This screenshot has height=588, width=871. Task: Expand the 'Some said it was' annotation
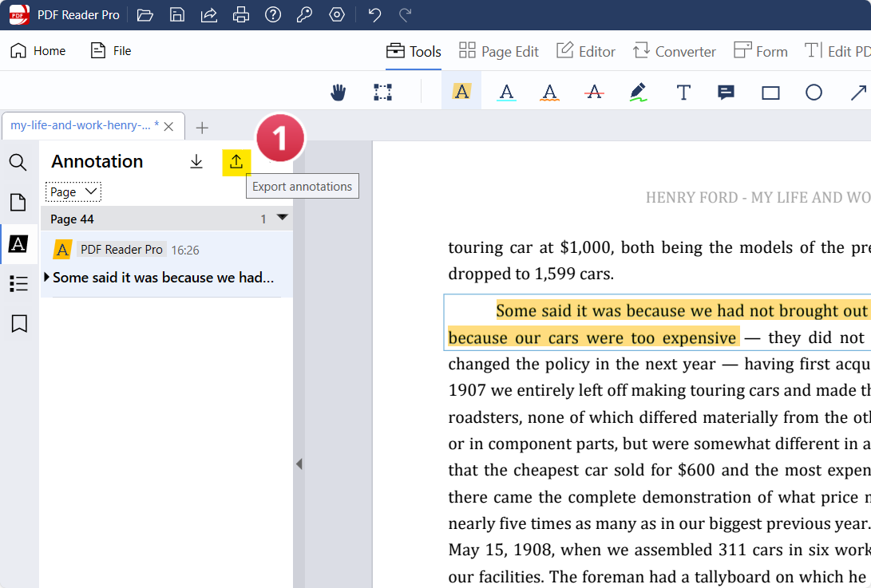pos(46,277)
